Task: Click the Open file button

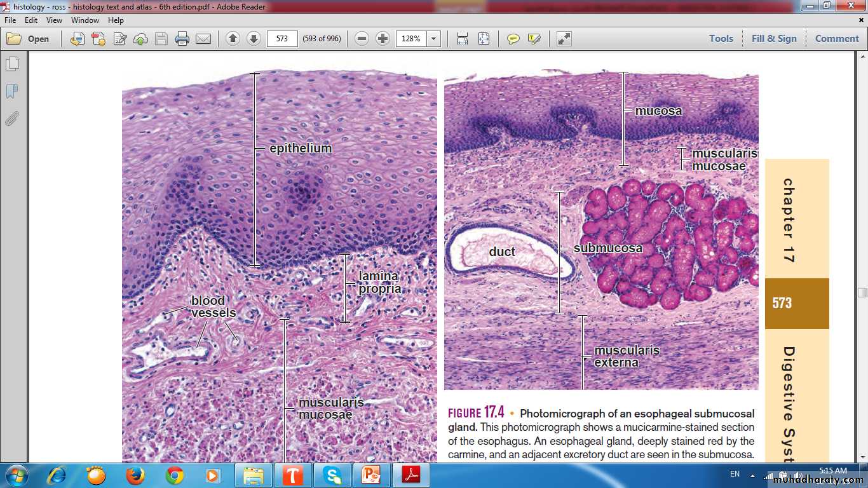Action: [x=29, y=39]
